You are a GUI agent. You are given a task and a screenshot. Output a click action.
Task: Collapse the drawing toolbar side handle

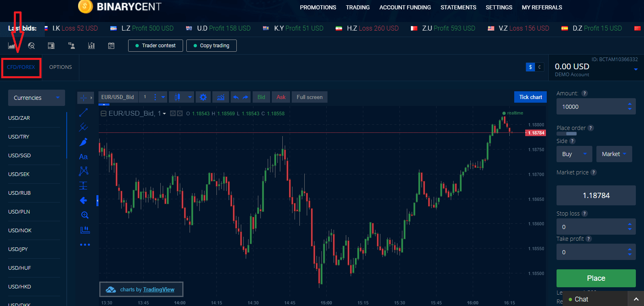point(98,200)
